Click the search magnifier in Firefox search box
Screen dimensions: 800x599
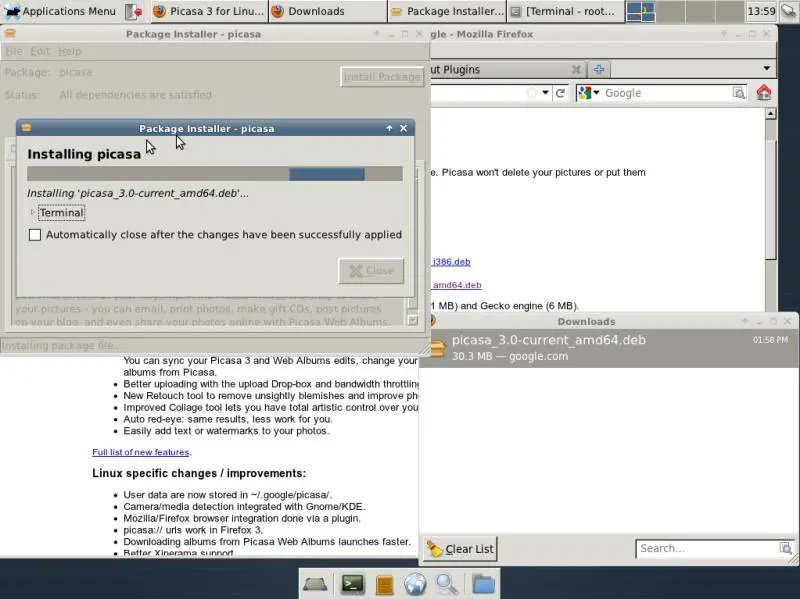pos(738,93)
